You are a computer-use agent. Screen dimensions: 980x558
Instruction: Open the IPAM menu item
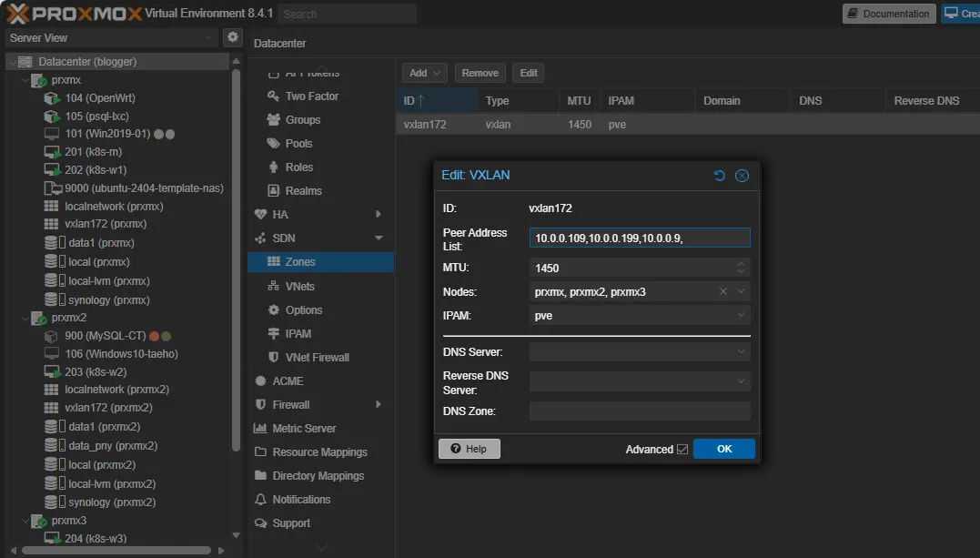(320, 333)
